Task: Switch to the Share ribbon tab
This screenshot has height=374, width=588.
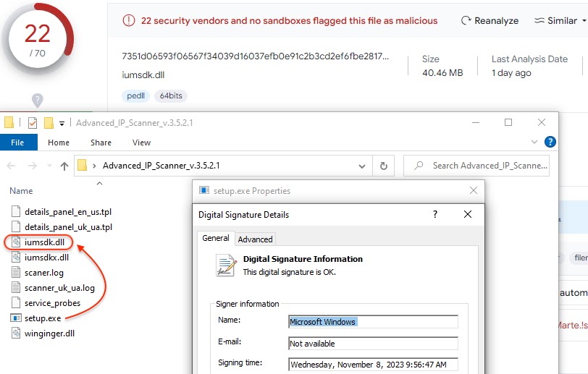Action: (x=101, y=143)
